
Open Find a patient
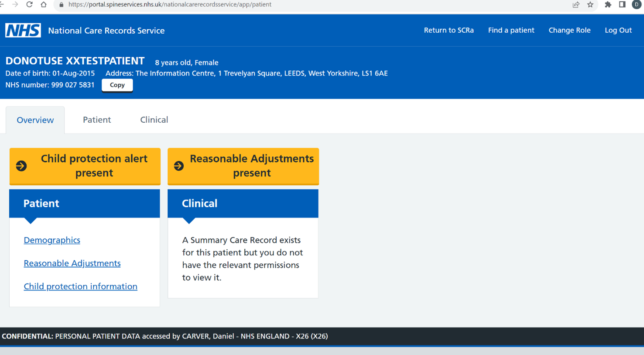point(511,30)
